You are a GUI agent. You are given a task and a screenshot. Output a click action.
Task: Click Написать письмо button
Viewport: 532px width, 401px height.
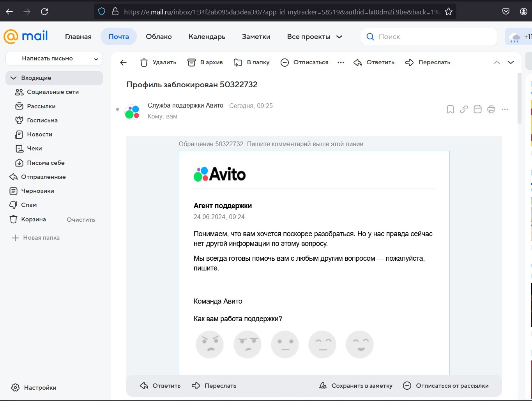tap(48, 58)
